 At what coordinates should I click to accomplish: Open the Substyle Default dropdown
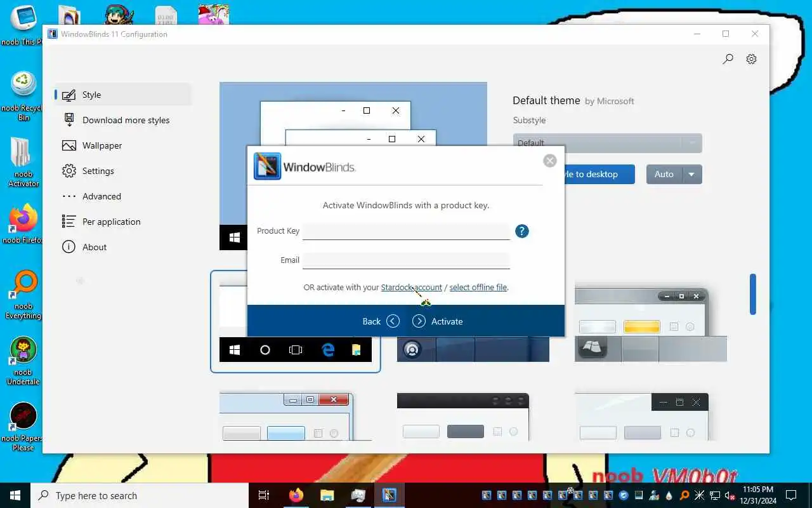(607, 143)
